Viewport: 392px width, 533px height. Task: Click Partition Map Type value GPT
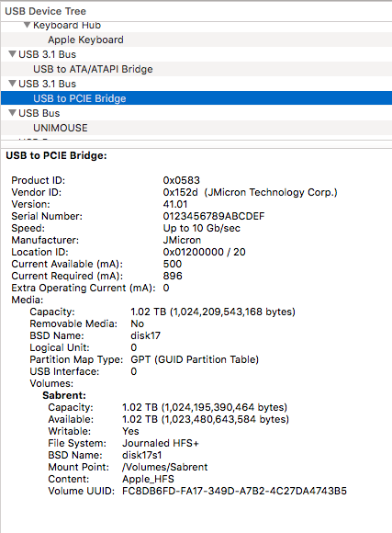pyautogui.click(x=195, y=359)
